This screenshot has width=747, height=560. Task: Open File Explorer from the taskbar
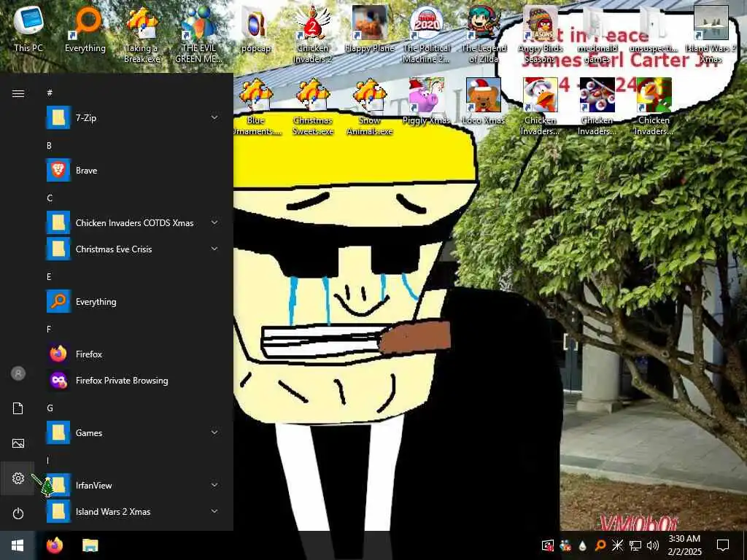point(90,545)
